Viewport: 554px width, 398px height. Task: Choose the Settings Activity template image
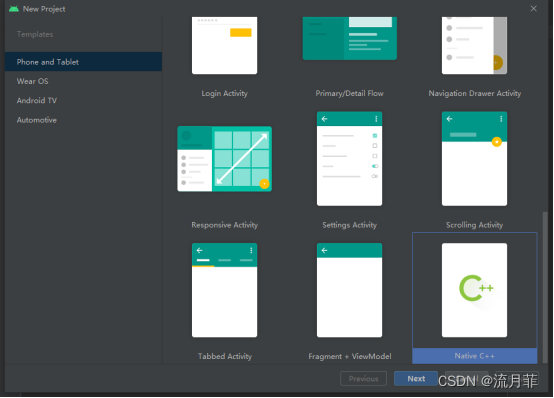pyautogui.click(x=349, y=159)
